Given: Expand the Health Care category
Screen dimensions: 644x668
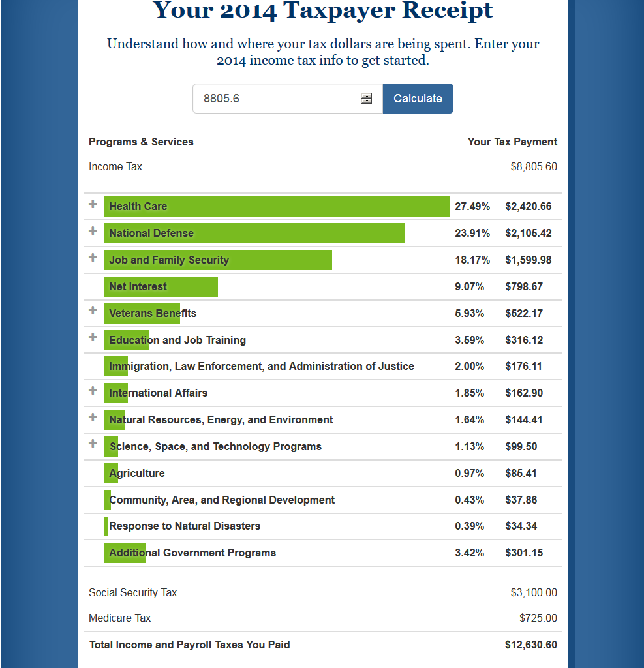Looking at the screenshot, I should point(93,204).
